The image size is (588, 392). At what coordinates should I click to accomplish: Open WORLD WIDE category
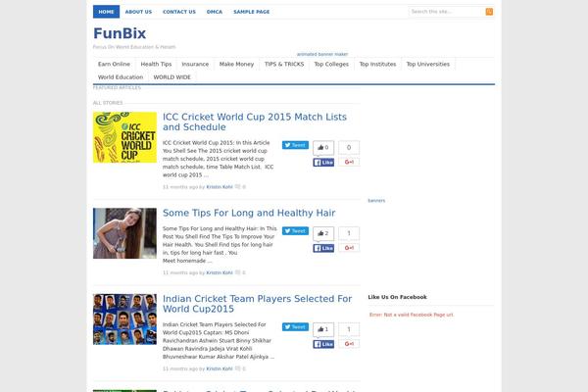[172, 77]
